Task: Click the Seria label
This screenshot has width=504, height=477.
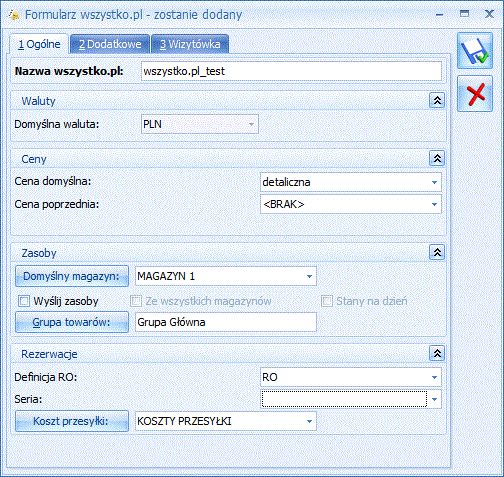Action: [x=28, y=399]
